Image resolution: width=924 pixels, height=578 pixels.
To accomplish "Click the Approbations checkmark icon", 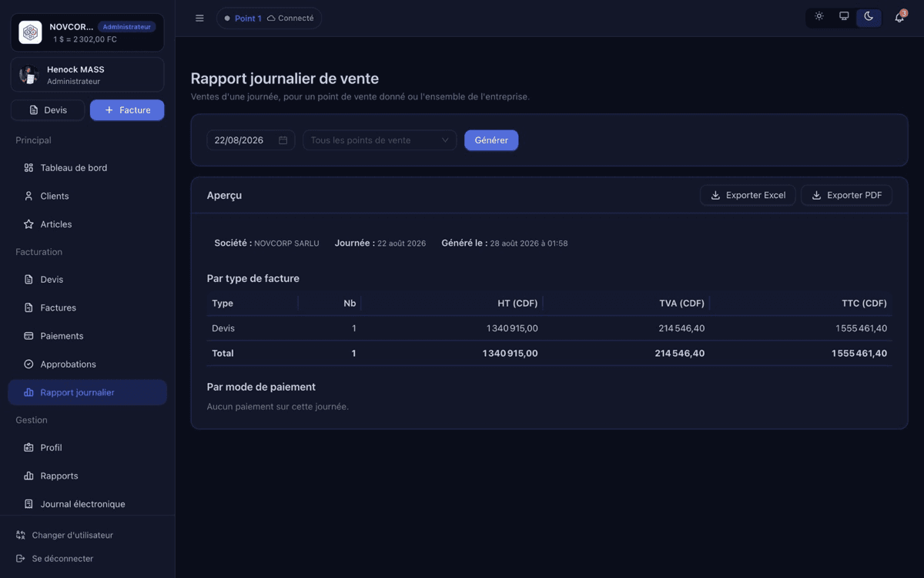I will point(28,365).
